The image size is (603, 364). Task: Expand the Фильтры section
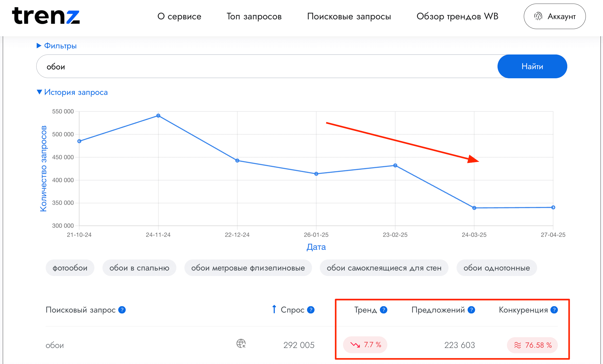pyautogui.click(x=57, y=46)
